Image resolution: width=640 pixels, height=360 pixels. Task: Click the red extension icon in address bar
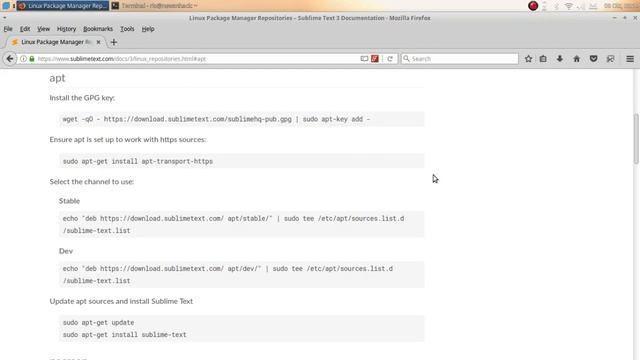[x=375, y=59]
